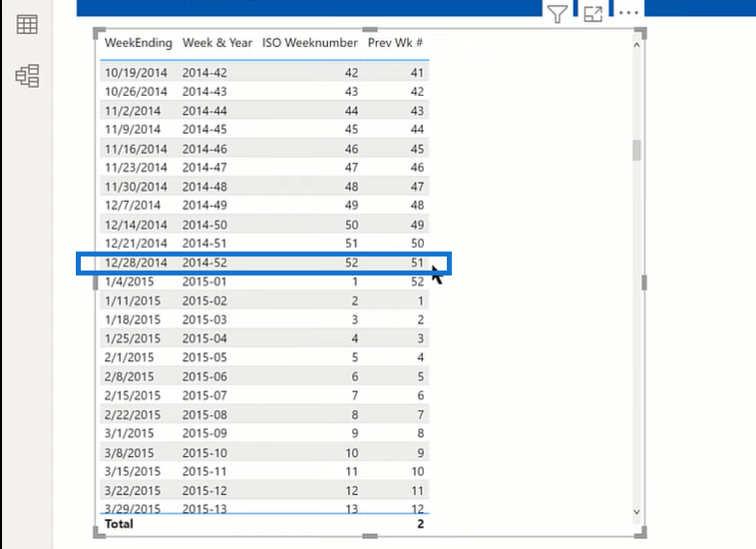The image size is (756, 549).
Task: Click the table scrollbar up arrow
Action: (637, 45)
